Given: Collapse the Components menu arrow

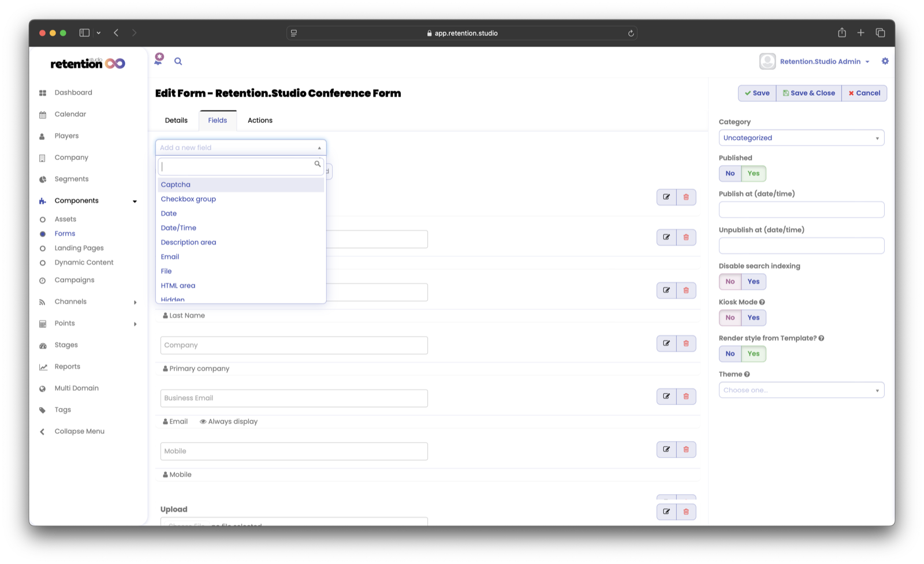Looking at the screenshot, I should [135, 201].
